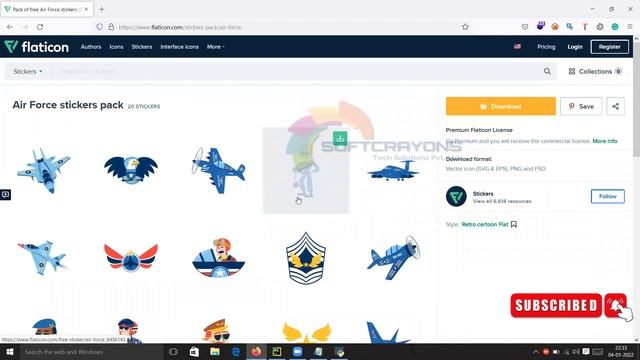640x360 pixels.
Task: Select the small jet with afterburner sticker
Action: pos(43,258)
